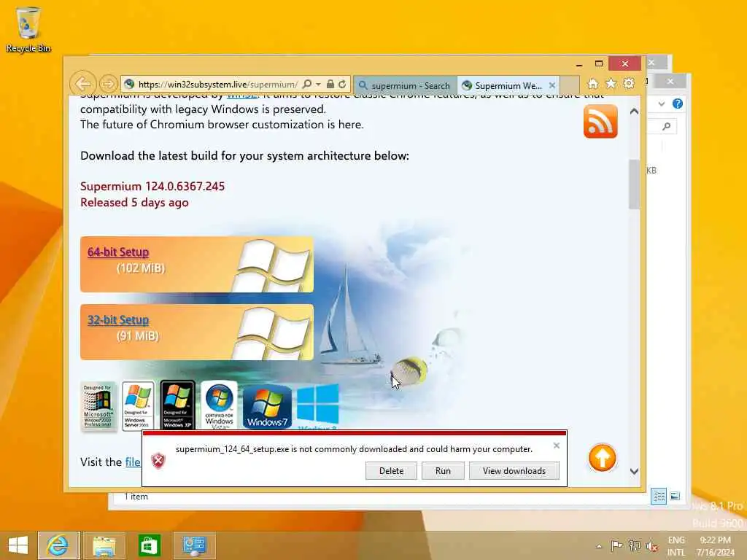Click the red shield warning icon
Screen dimensions: 747x560
coord(158,461)
